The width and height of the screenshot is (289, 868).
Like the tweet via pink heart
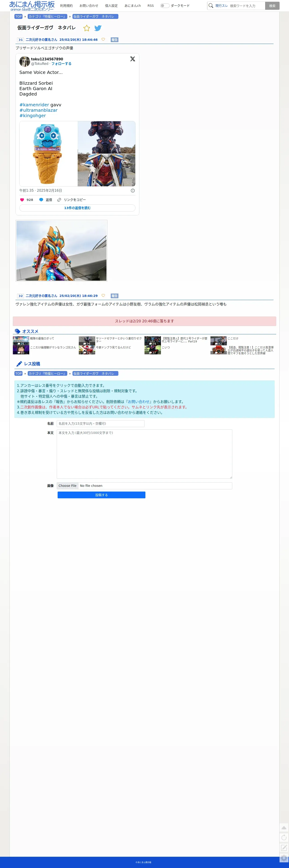pyautogui.click(x=22, y=200)
